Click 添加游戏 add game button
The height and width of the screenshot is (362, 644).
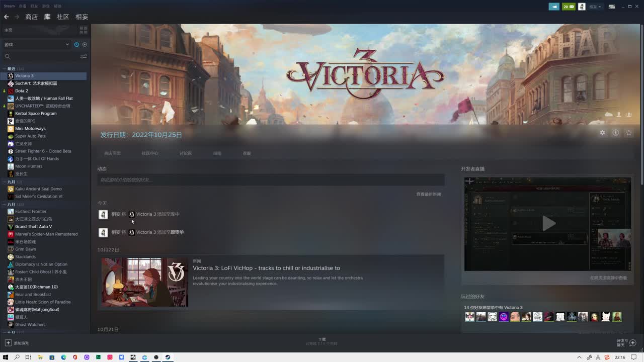click(x=17, y=343)
